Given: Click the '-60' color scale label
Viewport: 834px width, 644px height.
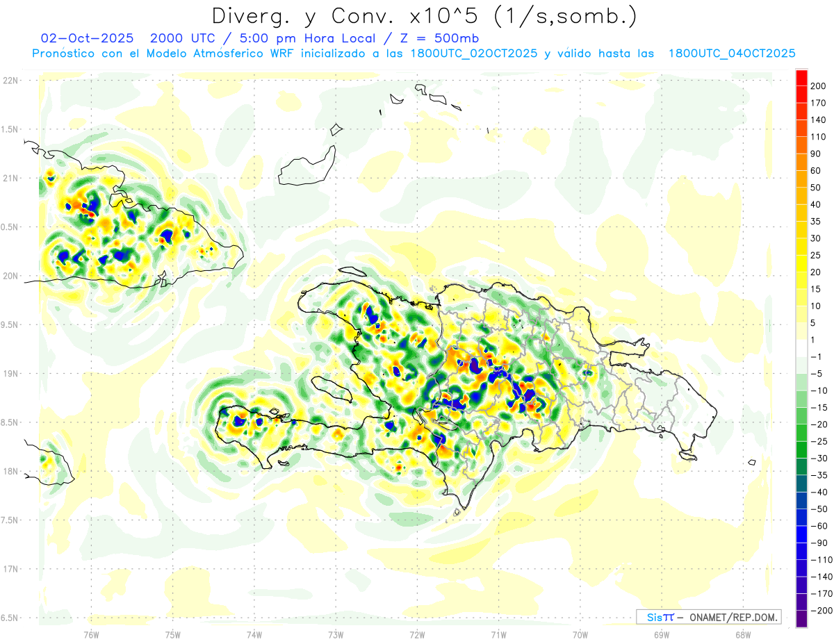Looking at the screenshot, I should [819, 526].
